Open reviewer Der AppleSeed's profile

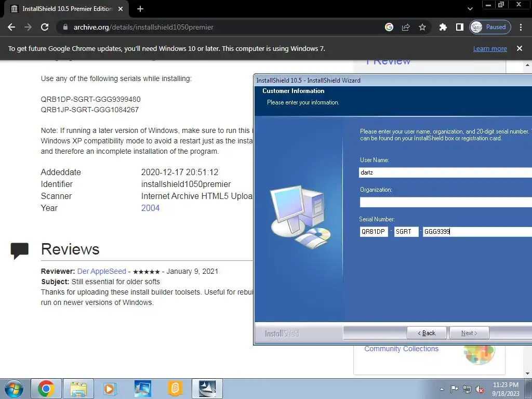[102, 271]
